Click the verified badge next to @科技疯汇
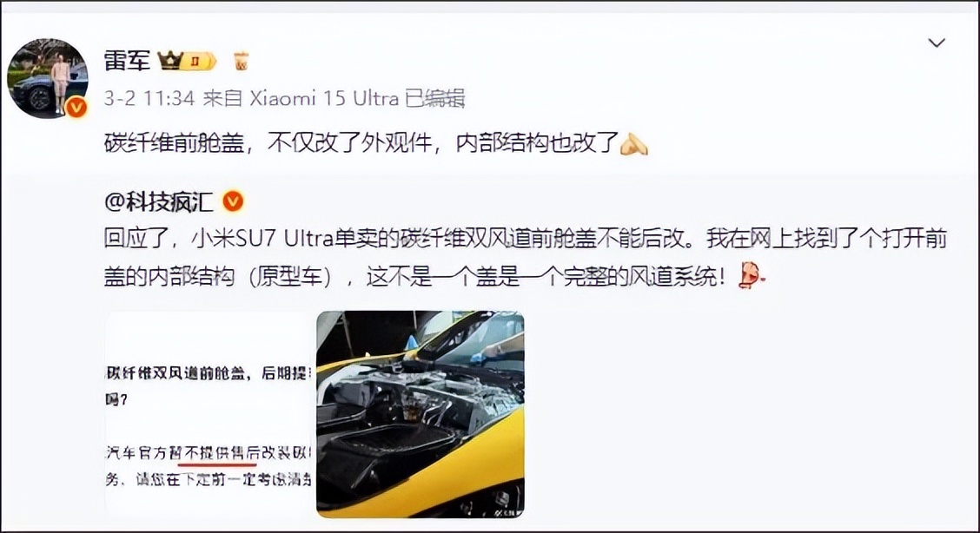The width and height of the screenshot is (980, 533). pyautogui.click(x=233, y=201)
